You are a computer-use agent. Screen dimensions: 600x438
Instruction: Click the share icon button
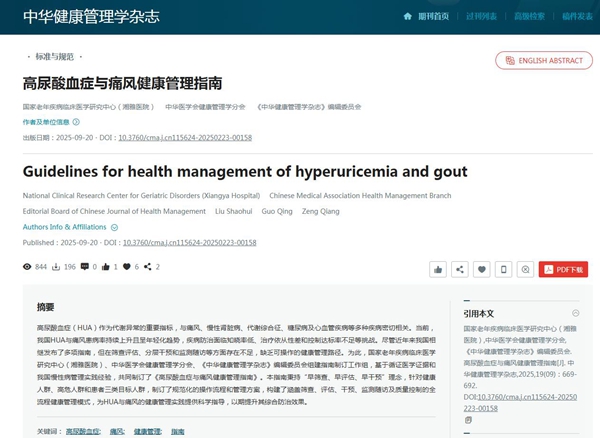coord(460,269)
